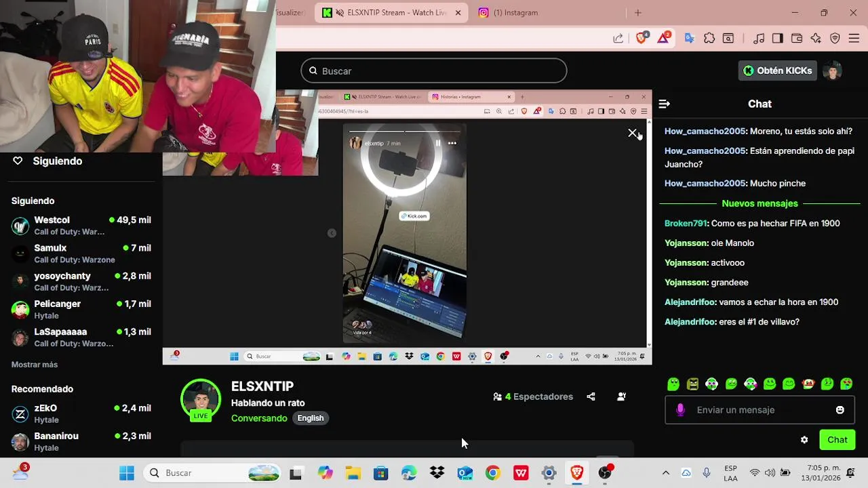Click the red-faced emote in emote row
868x488 pixels.
point(808,384)
